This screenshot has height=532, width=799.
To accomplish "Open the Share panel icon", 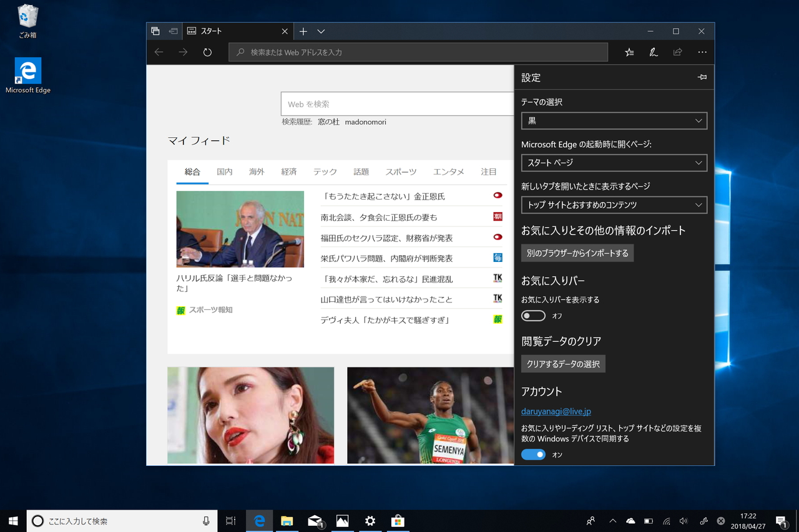I will coord(677,52).
